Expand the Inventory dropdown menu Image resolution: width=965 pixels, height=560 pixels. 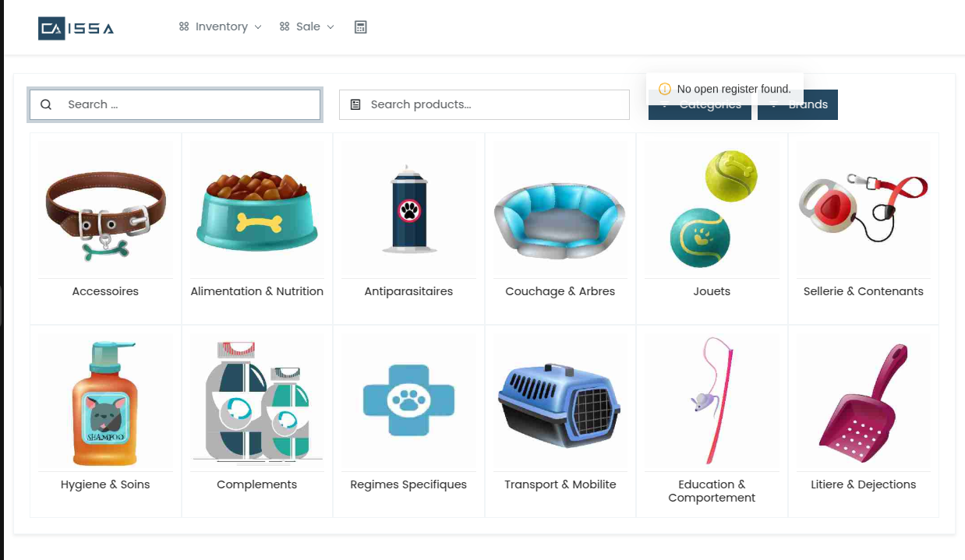point(221,26)
